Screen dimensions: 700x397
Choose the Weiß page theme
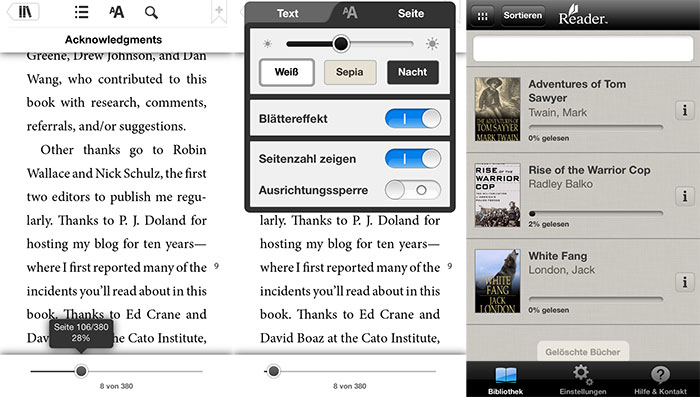tap(287, 72)
